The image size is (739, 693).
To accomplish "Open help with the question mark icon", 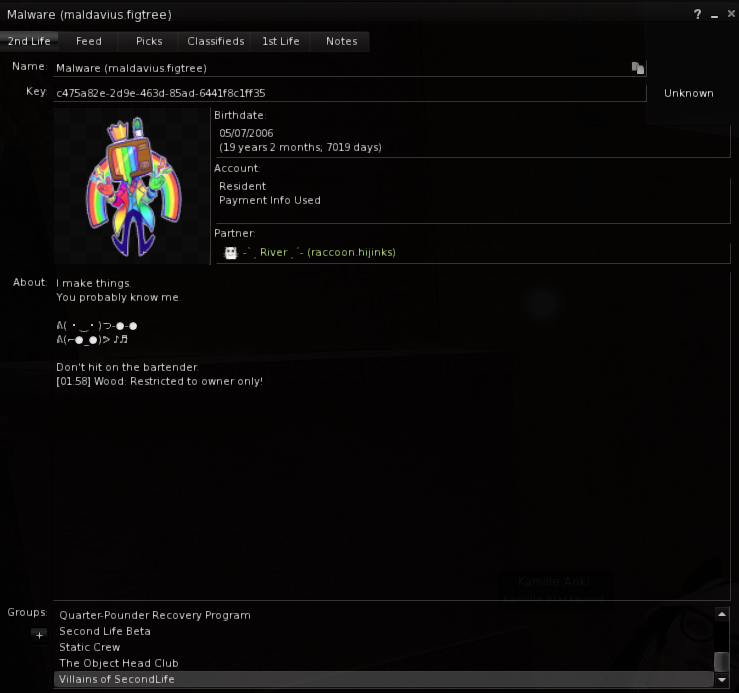I will (698, 14).
